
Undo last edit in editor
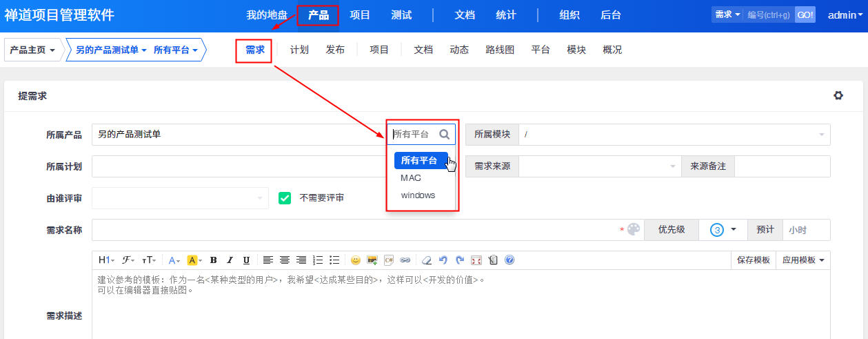pyautogui.click(x=443, y=260)
